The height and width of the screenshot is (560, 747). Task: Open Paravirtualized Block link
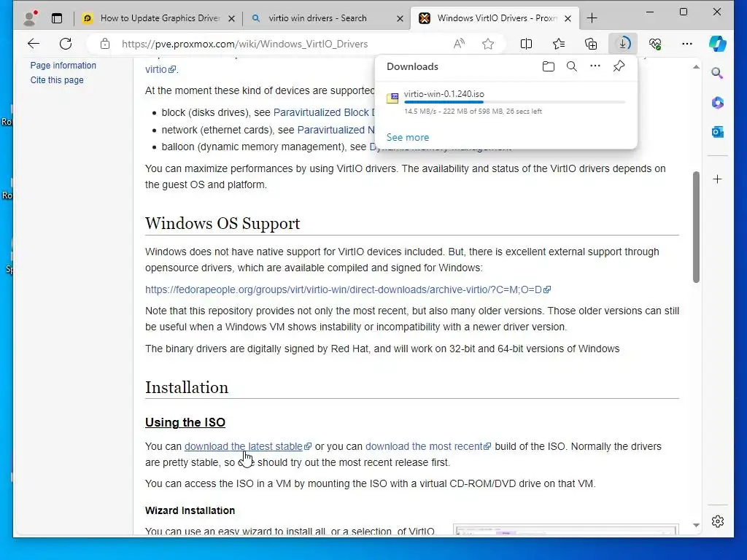pos(324,112)
